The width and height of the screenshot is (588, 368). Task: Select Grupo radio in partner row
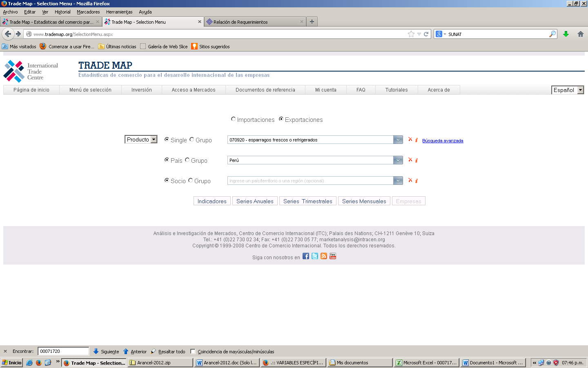pos(190,180)
